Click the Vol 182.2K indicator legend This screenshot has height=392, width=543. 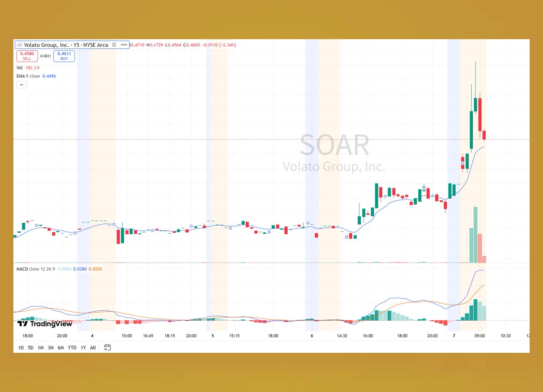click(28, 67)
